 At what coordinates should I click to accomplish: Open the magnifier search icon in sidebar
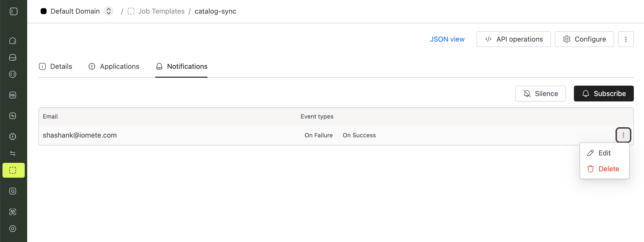(13, 191)
